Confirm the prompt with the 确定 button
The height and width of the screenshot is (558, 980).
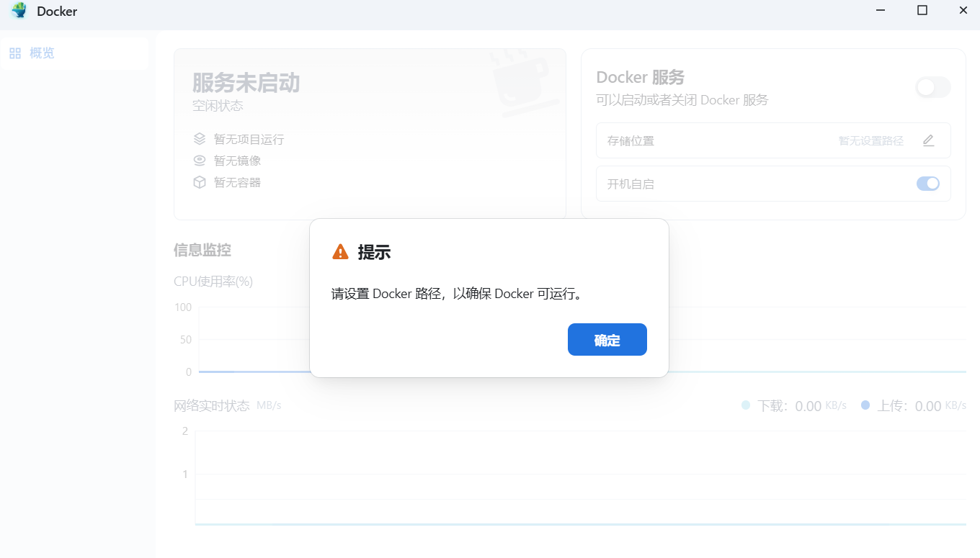(x=607, y=340)
